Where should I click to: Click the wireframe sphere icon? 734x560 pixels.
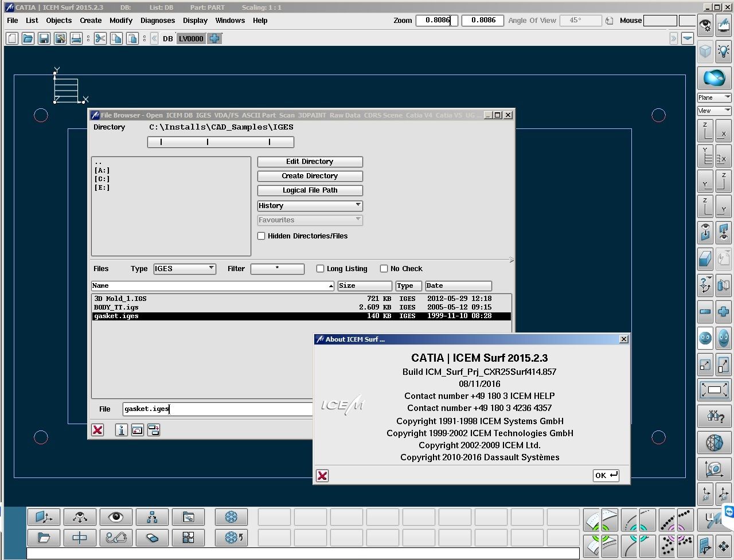click(x=715, y=442)
